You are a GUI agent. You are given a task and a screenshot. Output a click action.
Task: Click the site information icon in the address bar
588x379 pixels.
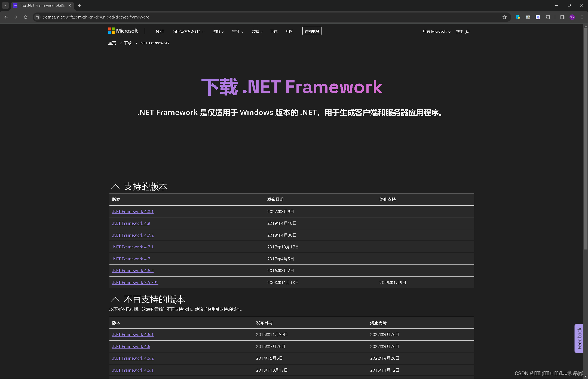pyautogui.click(x=37, y=17)
